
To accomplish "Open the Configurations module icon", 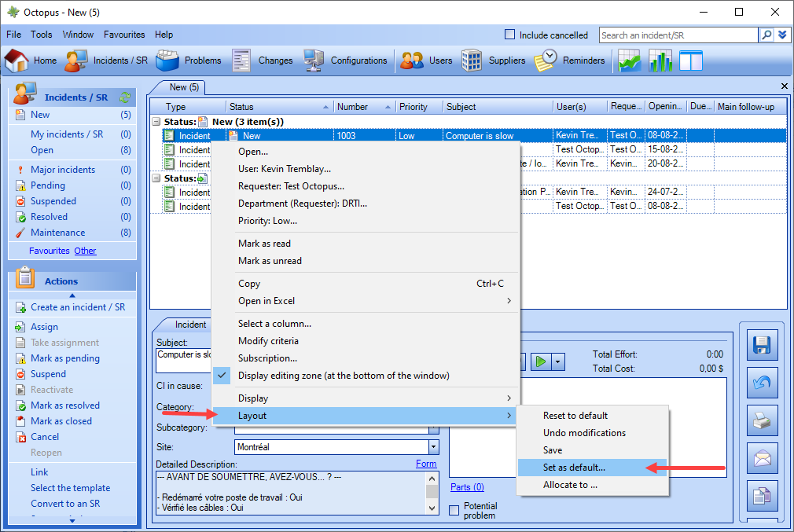I will (x=345, y=61).
